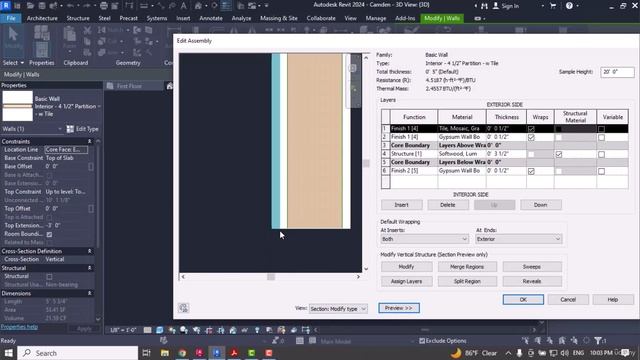Expand the Select panel dropdown in ribbon

22,63
